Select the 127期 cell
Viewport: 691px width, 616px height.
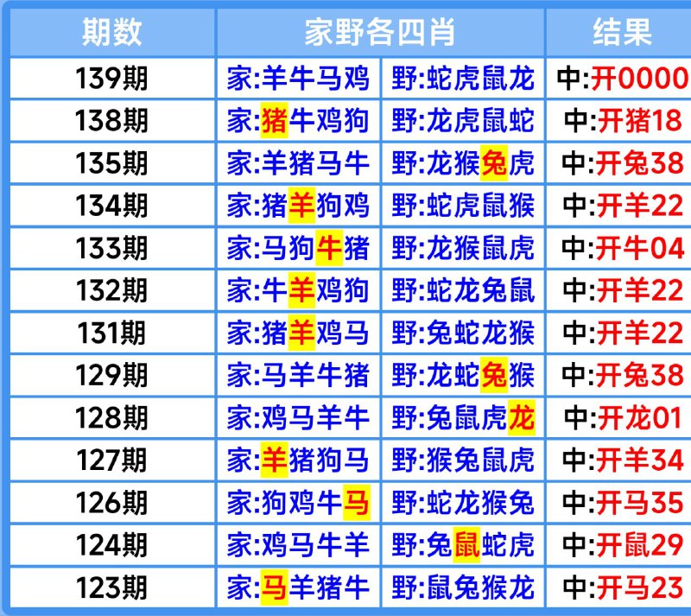point(112,460)
